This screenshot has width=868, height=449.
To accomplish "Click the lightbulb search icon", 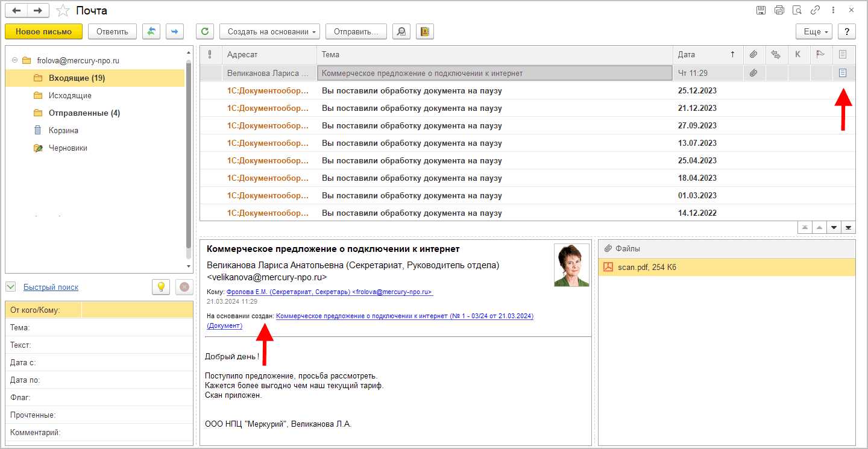I will (161, 287).
